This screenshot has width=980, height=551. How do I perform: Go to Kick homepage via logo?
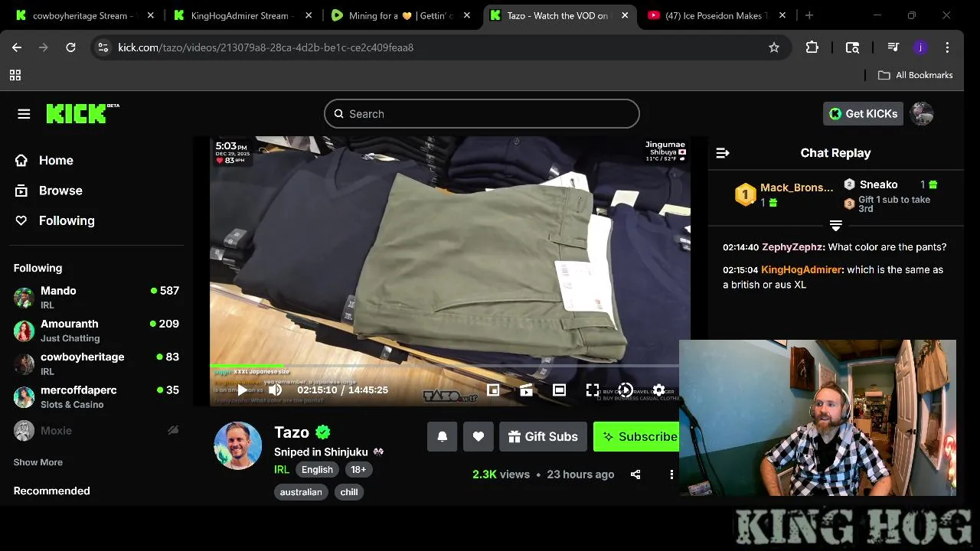(83, 113)
